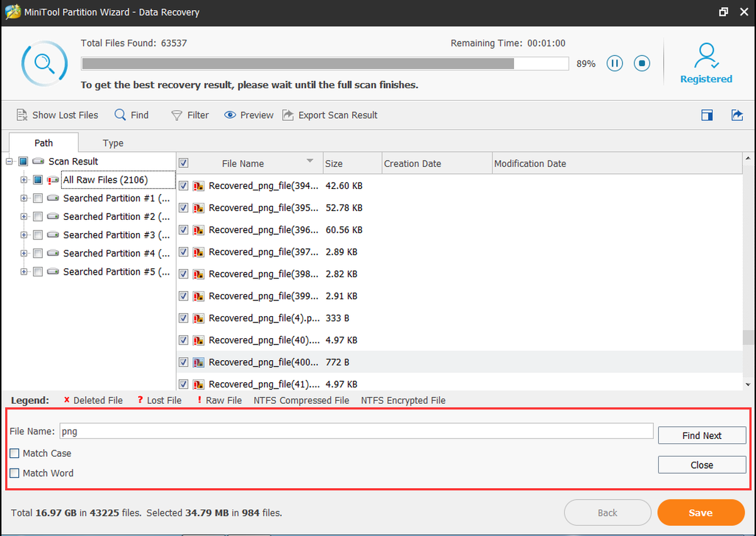Image resolution: width=756 pixels, height=536 pixels.
Task: Click the File Name column sort arrow
Action: pyautogui.click(x=310, y=161)
